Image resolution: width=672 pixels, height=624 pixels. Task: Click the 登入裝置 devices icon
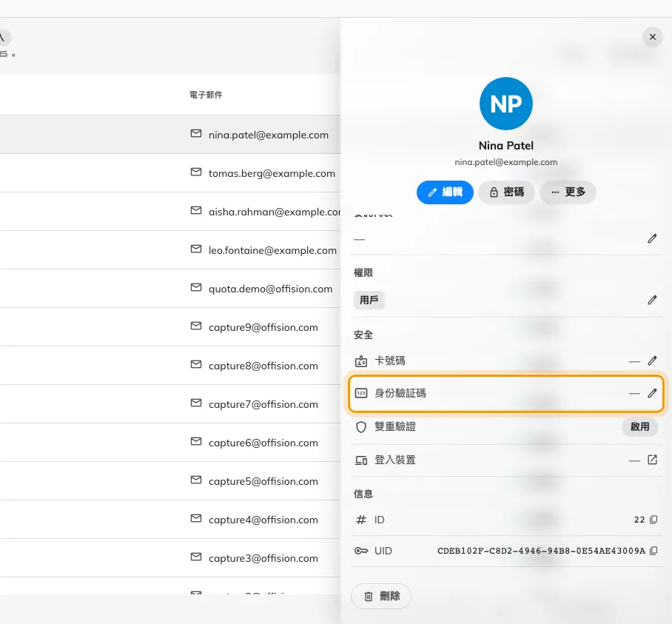(361, 460)
